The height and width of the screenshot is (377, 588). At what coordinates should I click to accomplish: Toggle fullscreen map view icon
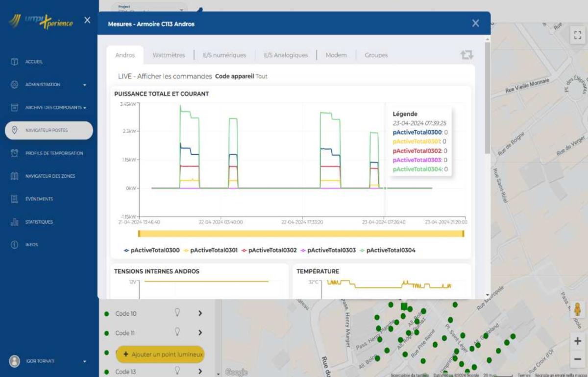[577, 35]
